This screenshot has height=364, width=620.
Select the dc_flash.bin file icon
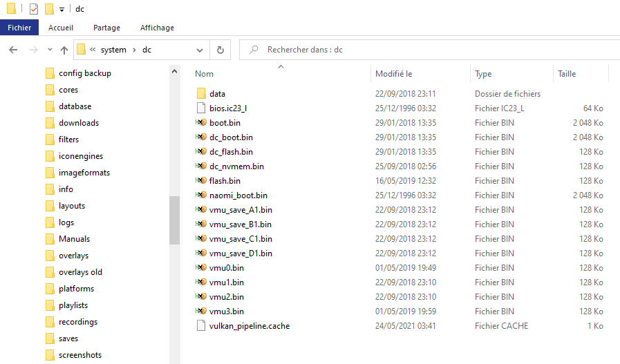[201, 152]
